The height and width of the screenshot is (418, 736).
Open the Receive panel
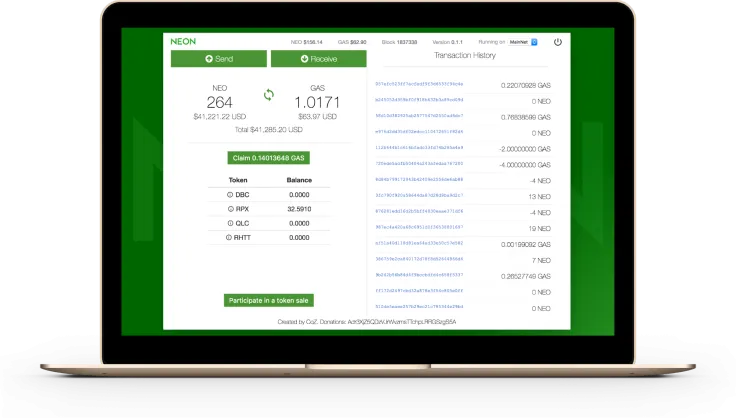[x=319, y=59]
